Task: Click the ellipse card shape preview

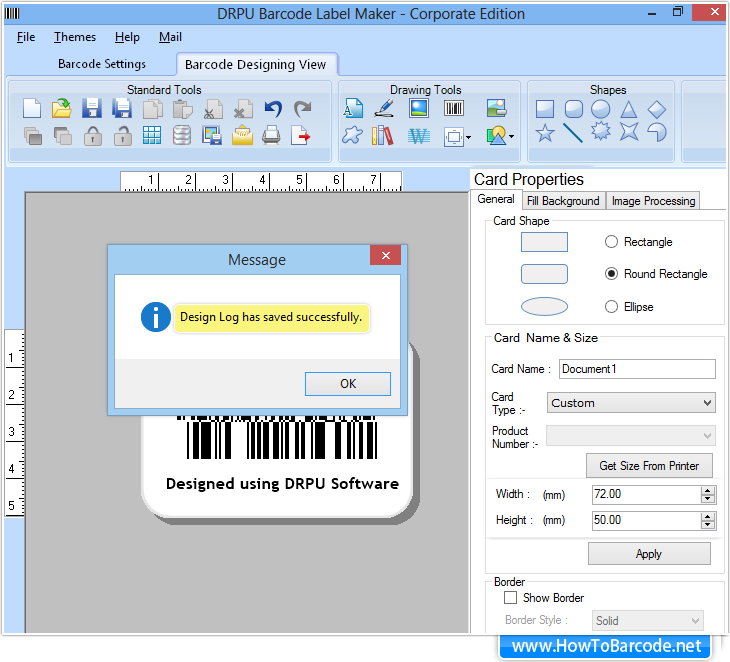Action: (x=544, y=306)
